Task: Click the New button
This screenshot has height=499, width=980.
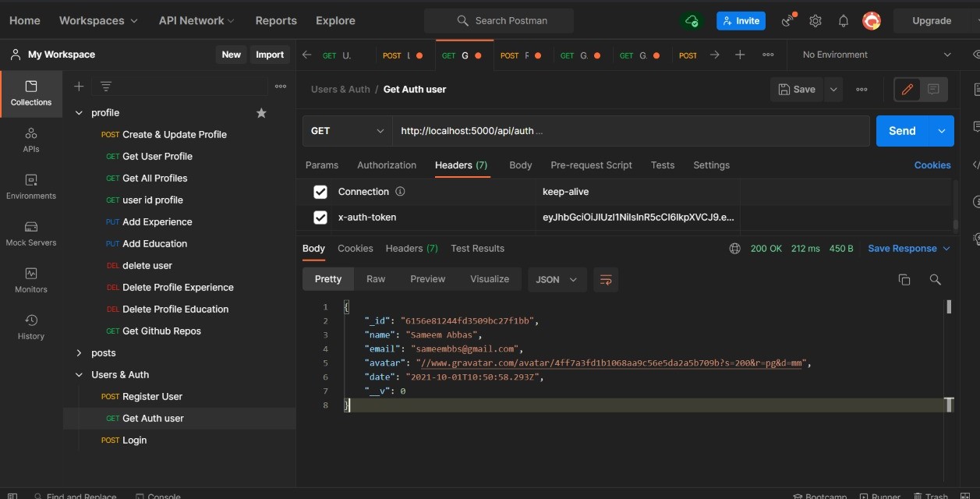Action: pos(232,55)
